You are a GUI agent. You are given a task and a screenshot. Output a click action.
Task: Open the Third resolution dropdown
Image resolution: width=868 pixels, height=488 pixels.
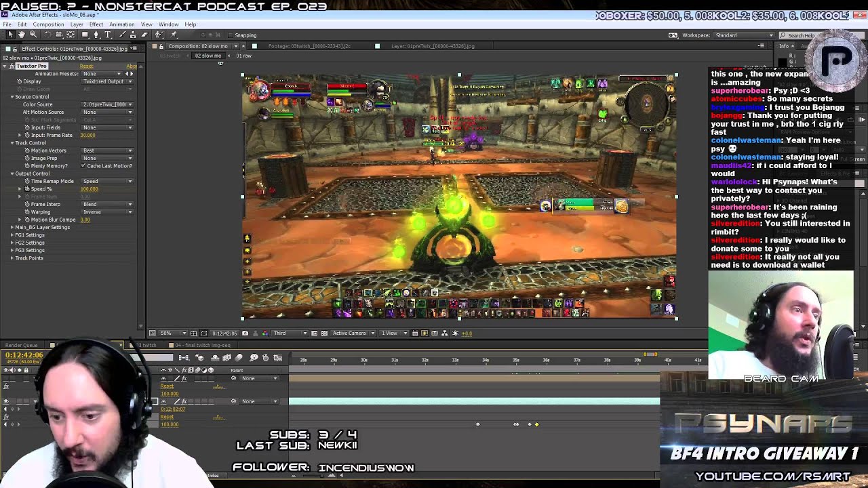(x=290, y=333)
